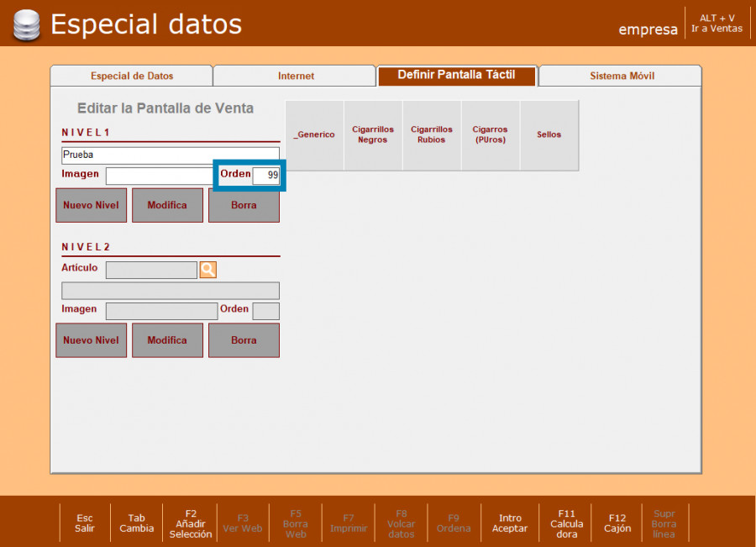Select the Cigarros (Puros) tile
The image size is (756, 547).
coord(491,135)
